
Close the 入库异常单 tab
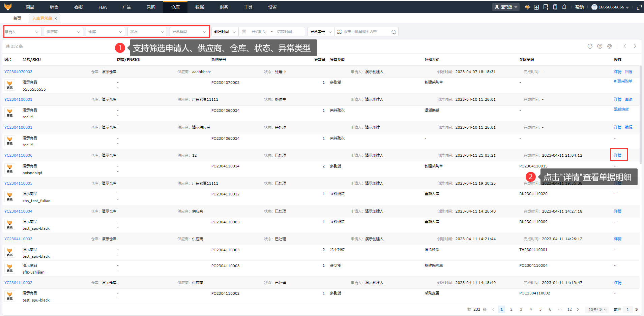pos(56,19)
